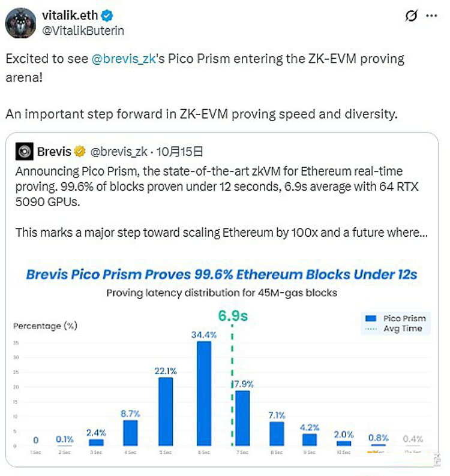The width and height of the screenshot is (450, 476).
Task: Open the @VitalikButerin handle
Action: [82, 29]
